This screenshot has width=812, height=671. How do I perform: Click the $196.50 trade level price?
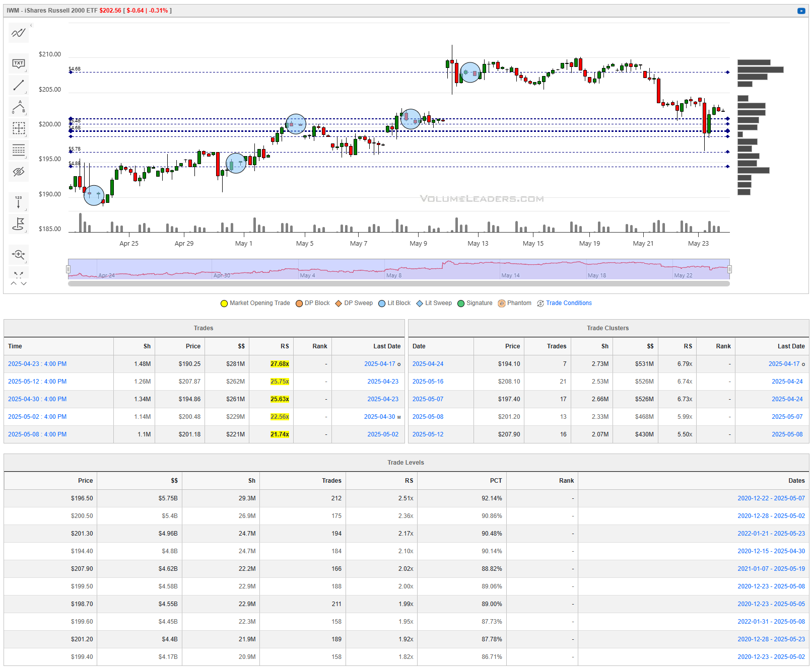[x=82, y=498]
